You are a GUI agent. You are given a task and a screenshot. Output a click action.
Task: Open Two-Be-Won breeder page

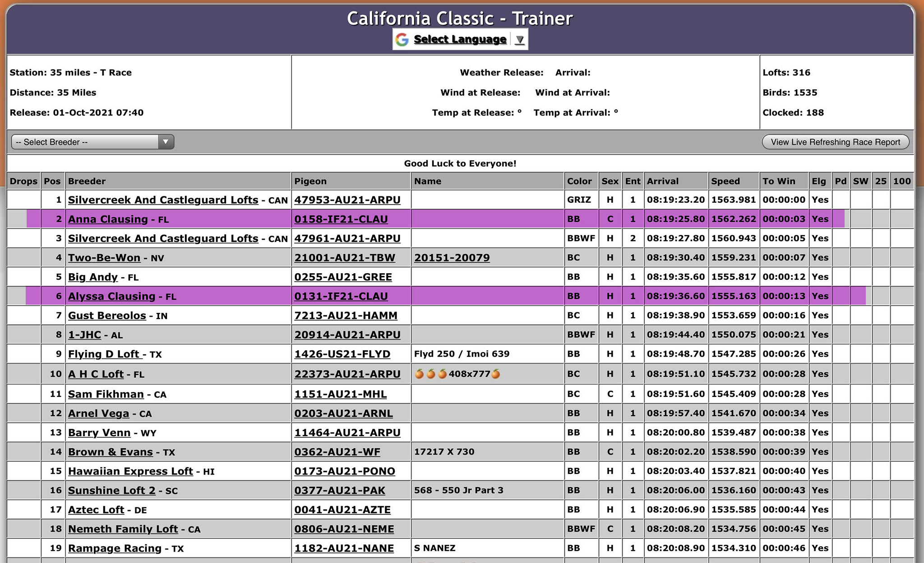pyautogui.click(x=104, y=258)
